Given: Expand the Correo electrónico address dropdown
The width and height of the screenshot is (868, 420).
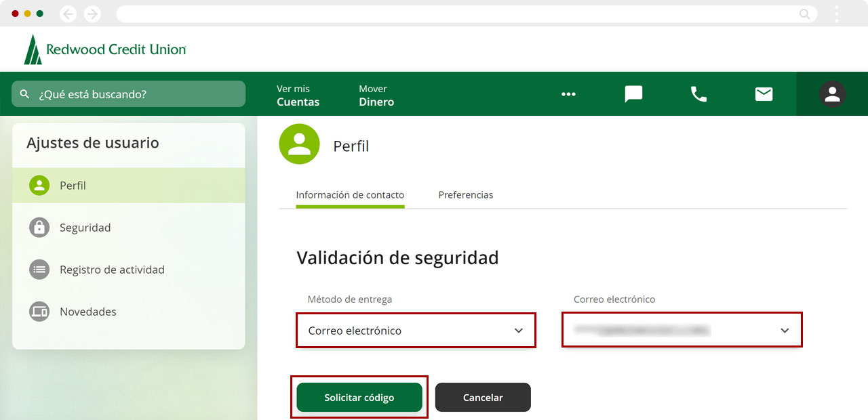Looking at the screenshot, I should point(682,331).
